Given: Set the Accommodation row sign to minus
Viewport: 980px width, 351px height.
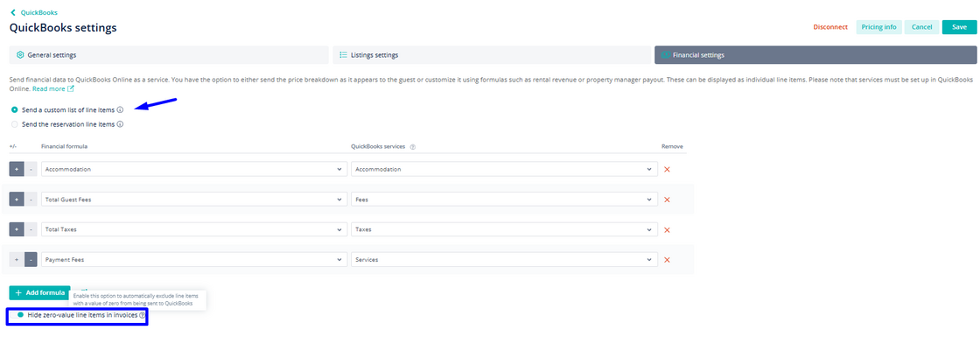Looking at the screenshot, I should 31,170.
